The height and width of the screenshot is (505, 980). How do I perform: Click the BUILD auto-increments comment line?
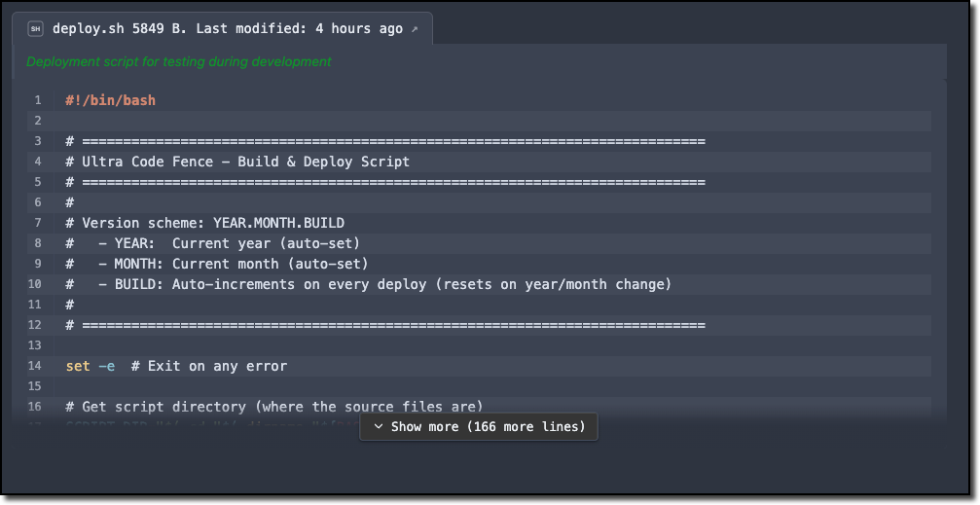tap(368, 284)
